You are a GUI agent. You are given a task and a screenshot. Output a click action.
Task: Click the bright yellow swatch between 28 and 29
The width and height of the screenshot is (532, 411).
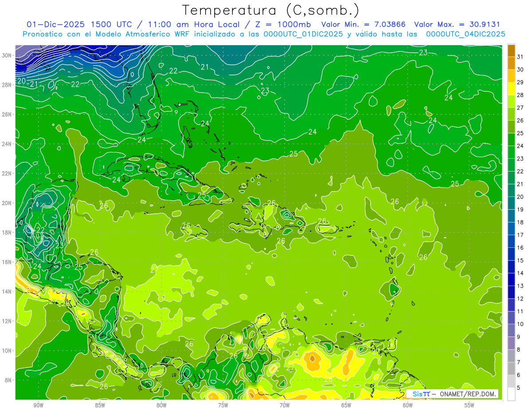[x=511, y=89]
